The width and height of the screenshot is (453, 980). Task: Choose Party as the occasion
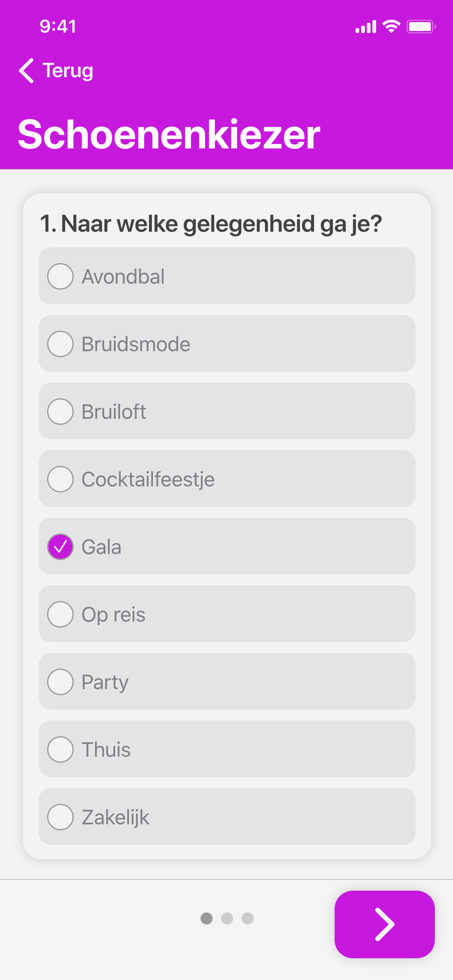tap(60, 682)
